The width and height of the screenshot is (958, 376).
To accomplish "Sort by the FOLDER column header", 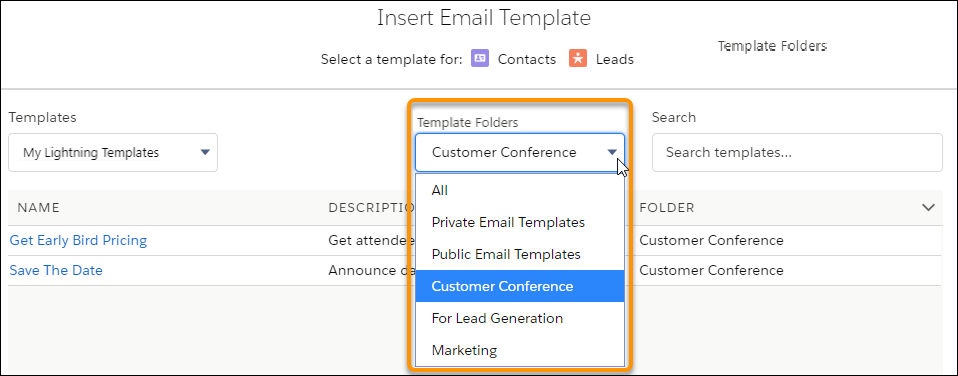I will [667, 208].
